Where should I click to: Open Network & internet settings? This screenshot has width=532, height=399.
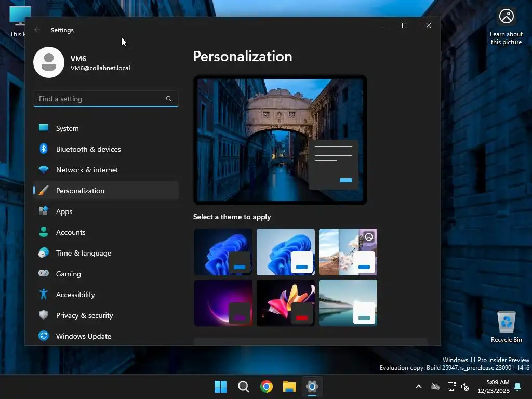pos(106,170)
